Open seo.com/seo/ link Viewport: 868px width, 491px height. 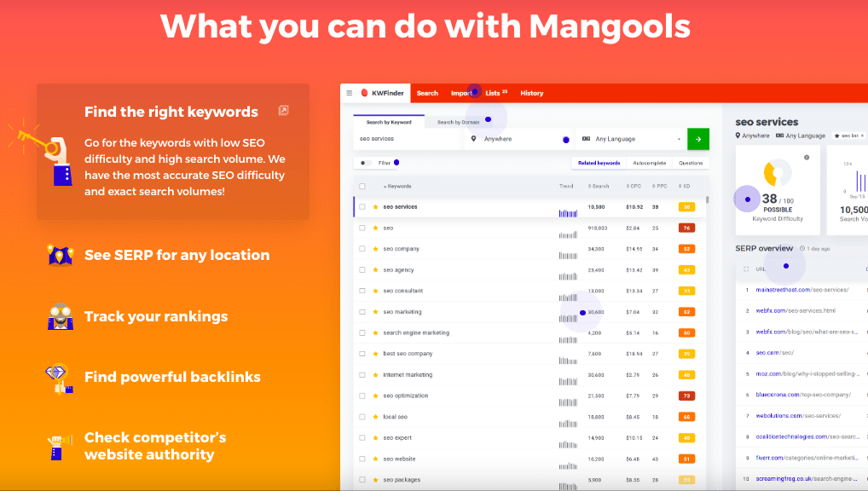tap(775, 353)
